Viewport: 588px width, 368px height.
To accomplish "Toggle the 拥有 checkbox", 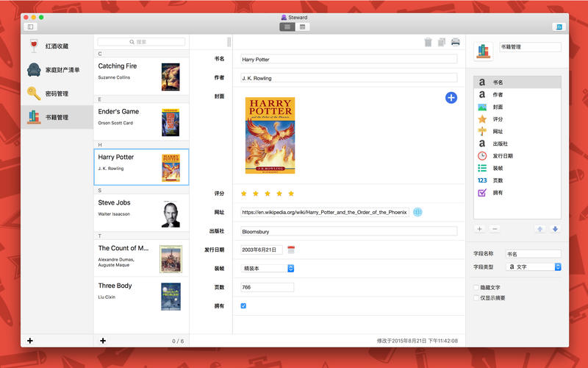I will click(243, 306).
